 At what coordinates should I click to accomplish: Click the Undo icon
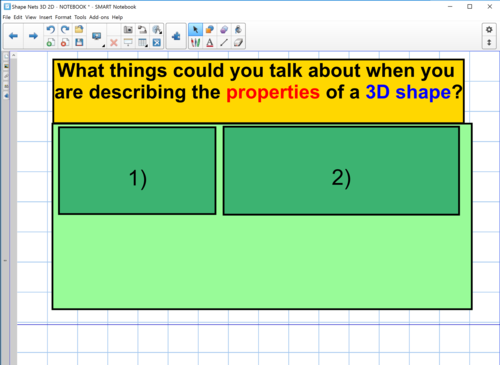[x=51, y=30]
